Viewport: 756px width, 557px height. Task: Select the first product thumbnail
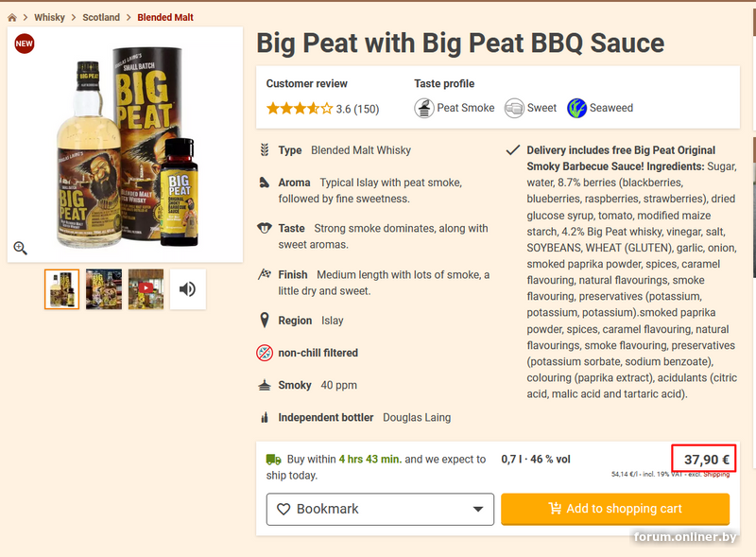[x=61, y=289]
